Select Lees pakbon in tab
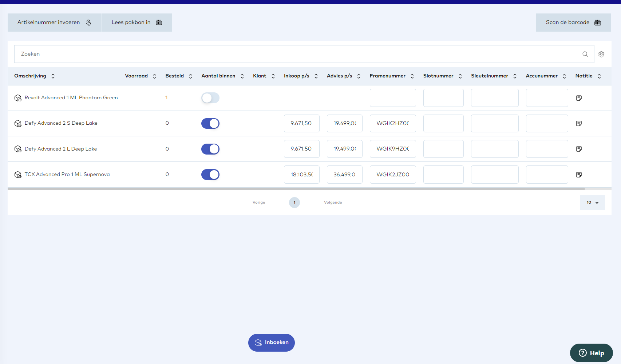This screenshot has width=621, height=364. pyautogui.click(x=137, y=23)
